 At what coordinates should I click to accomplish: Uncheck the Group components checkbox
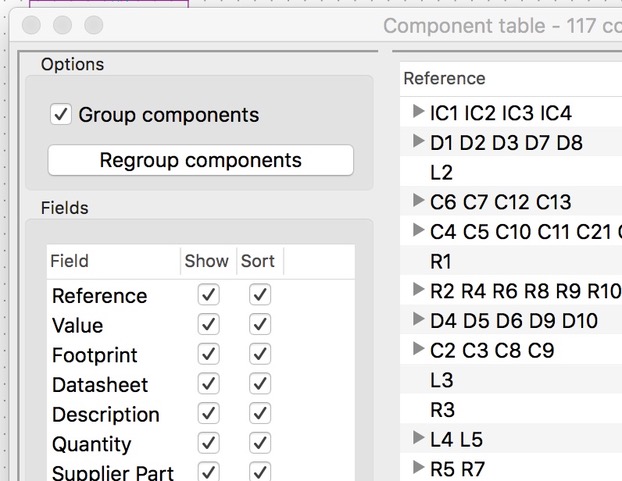(61, 115)
